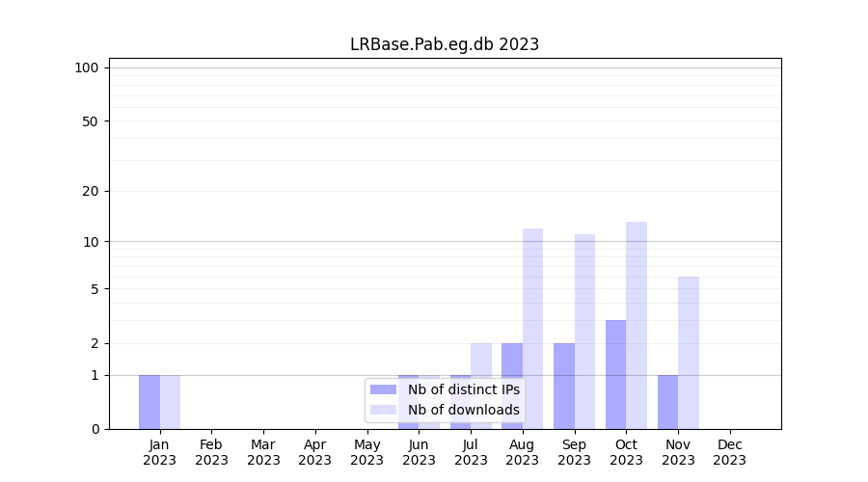868x482 pixels.
Task: Select the September distinct IPs bar
Action: tap(564, 386)
